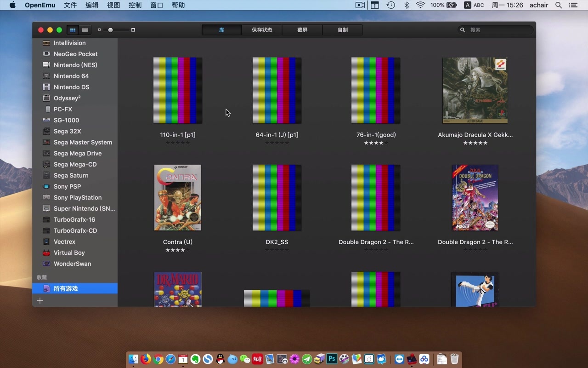Select Sega Saturn console icon
The width and height of the screenshot is (588, 368).
pyautogui.click(x=46, y=175)
